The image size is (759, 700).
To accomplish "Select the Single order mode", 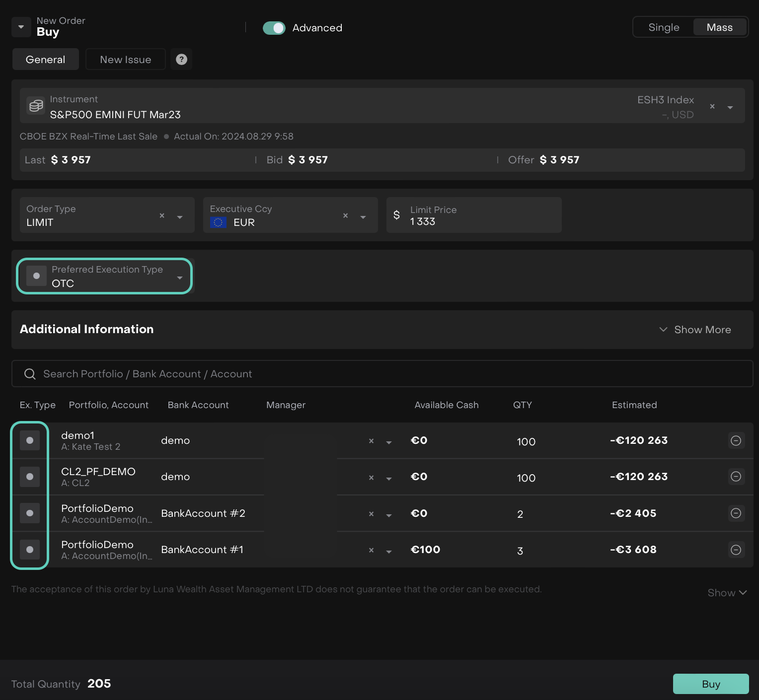I will [663, 28].
